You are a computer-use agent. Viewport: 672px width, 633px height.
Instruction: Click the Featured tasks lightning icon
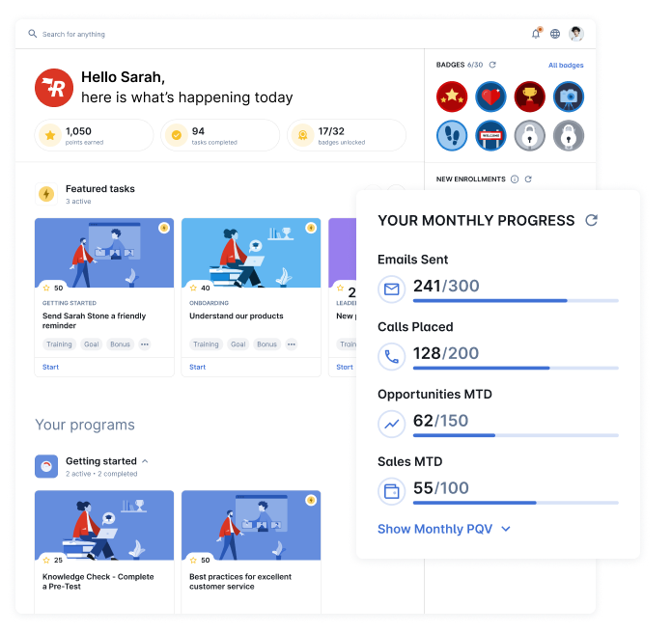click(46, 194)
